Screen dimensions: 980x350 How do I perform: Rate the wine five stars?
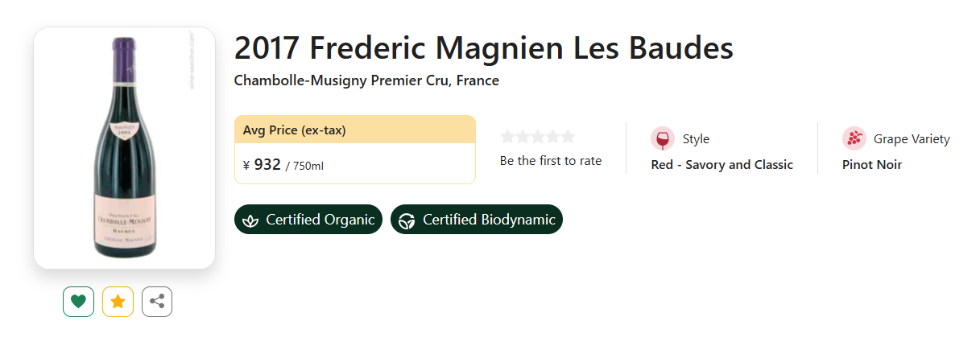(x=569, y=137)
